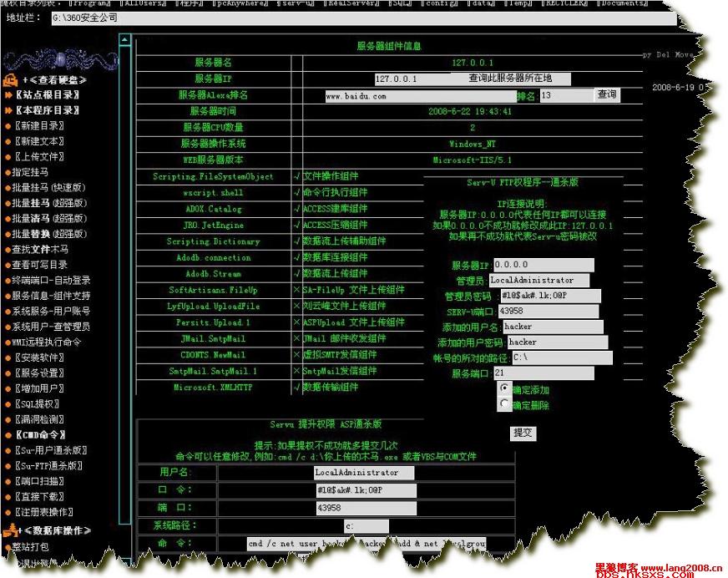Click the Serv-U 管理员 field in FTP panel
The width and height of the screenshot is (728, 578).
coord(539,280)
